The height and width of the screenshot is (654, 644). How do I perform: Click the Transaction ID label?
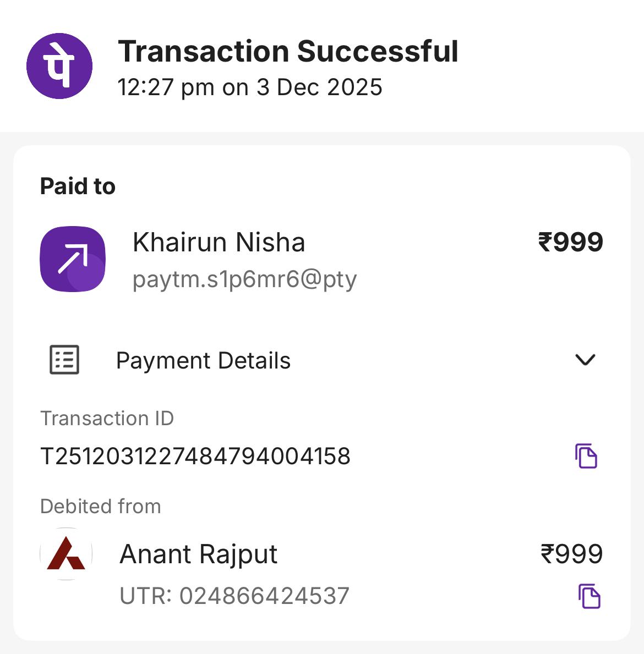point(107,419)
